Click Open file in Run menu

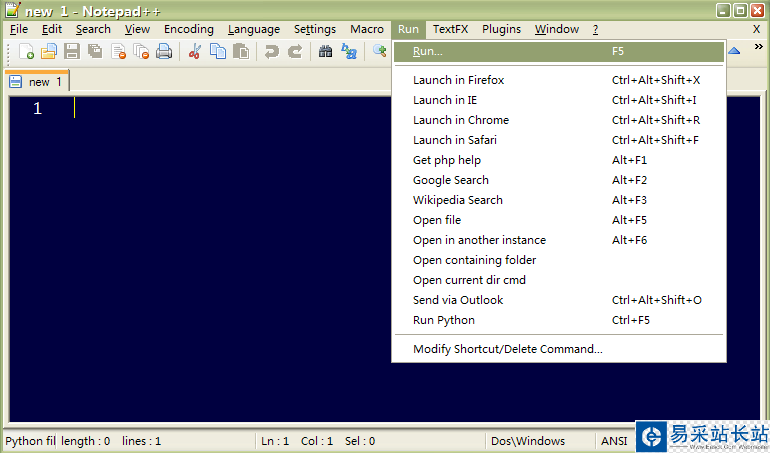point(559,220)
